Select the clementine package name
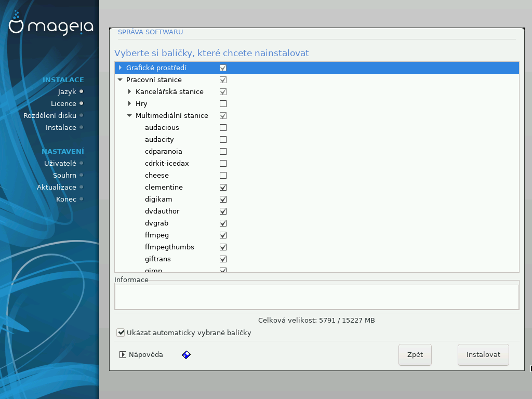This screenshot has height=399, width=532. pos(164,187)
